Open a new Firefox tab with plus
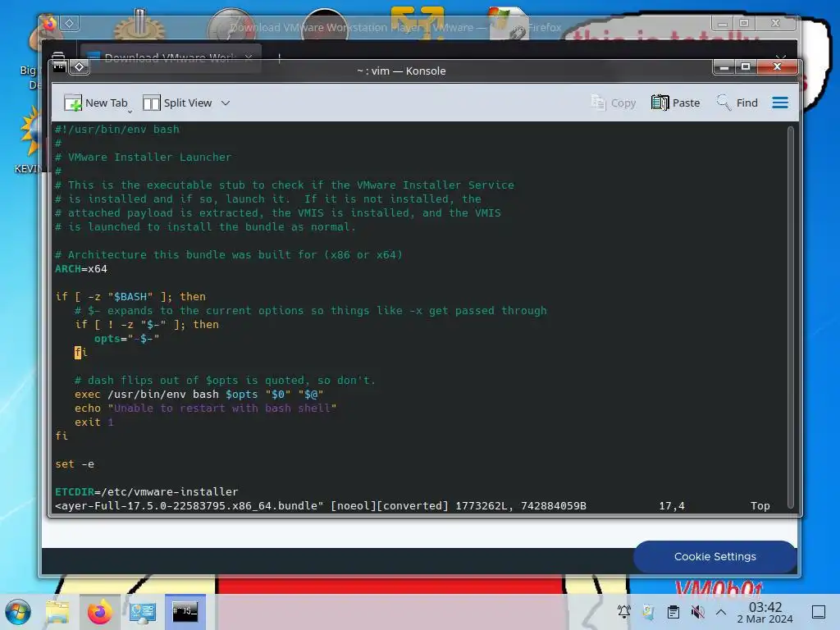The width and height of the screenshot is (840, 630). (279, 57)
